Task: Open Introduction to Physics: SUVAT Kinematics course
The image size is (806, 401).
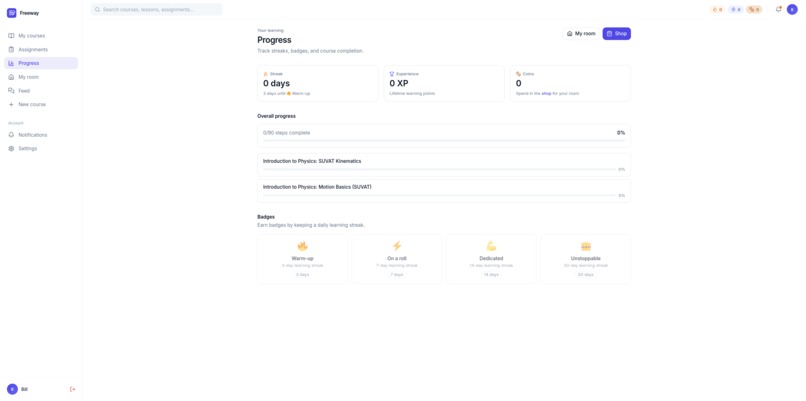Action: point(444,165)
